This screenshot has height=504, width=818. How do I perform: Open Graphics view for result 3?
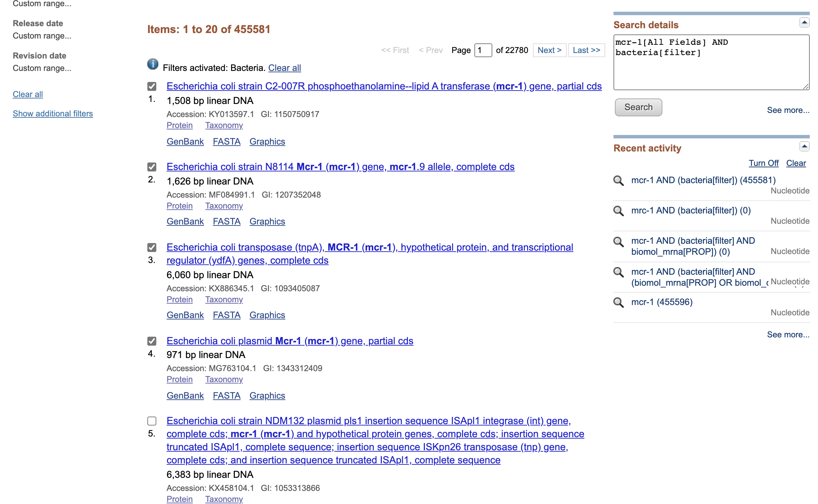click(x=267, y=315)
